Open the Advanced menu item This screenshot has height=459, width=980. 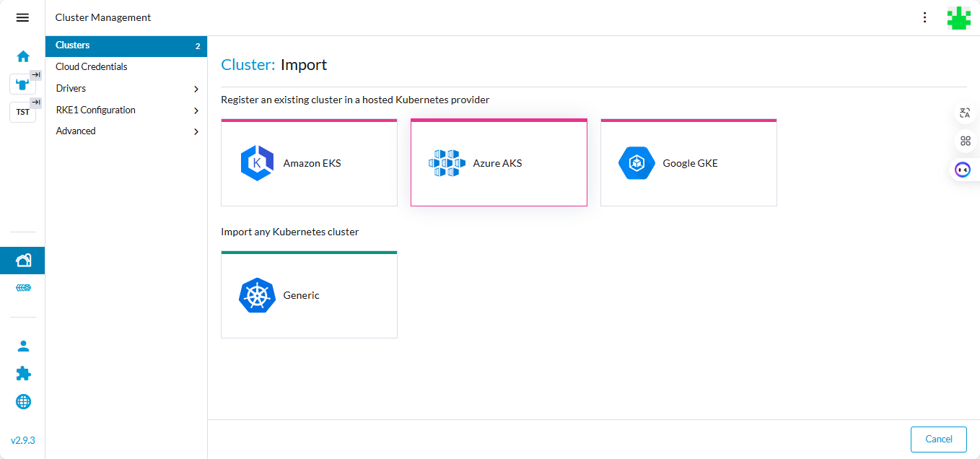coord(76,131)
